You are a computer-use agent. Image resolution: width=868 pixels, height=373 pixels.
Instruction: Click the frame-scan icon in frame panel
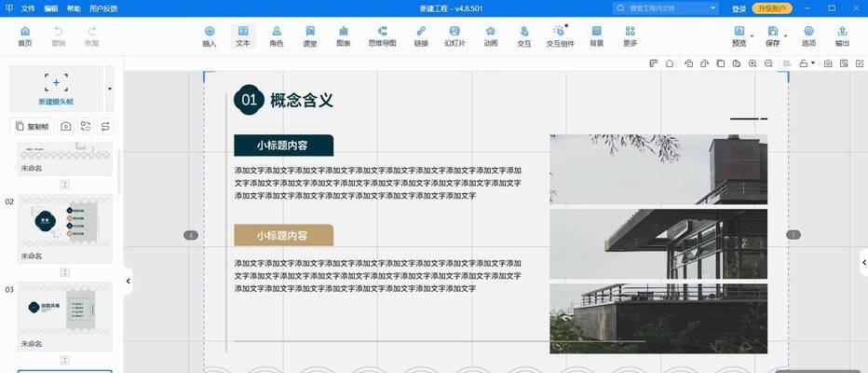point(86,127)
